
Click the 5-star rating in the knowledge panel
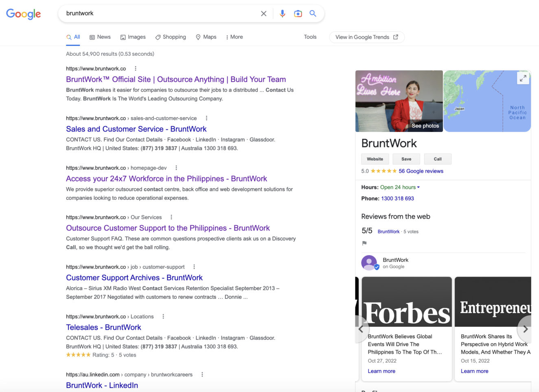[383, 171]
